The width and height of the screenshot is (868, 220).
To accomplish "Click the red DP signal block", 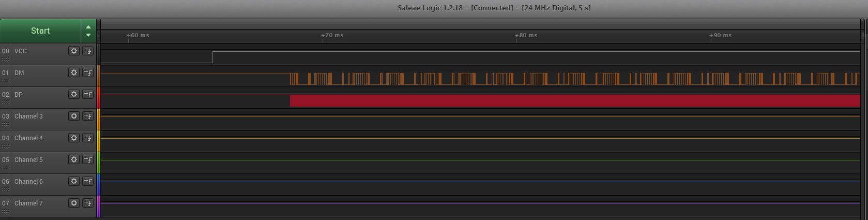I will 575,100.
